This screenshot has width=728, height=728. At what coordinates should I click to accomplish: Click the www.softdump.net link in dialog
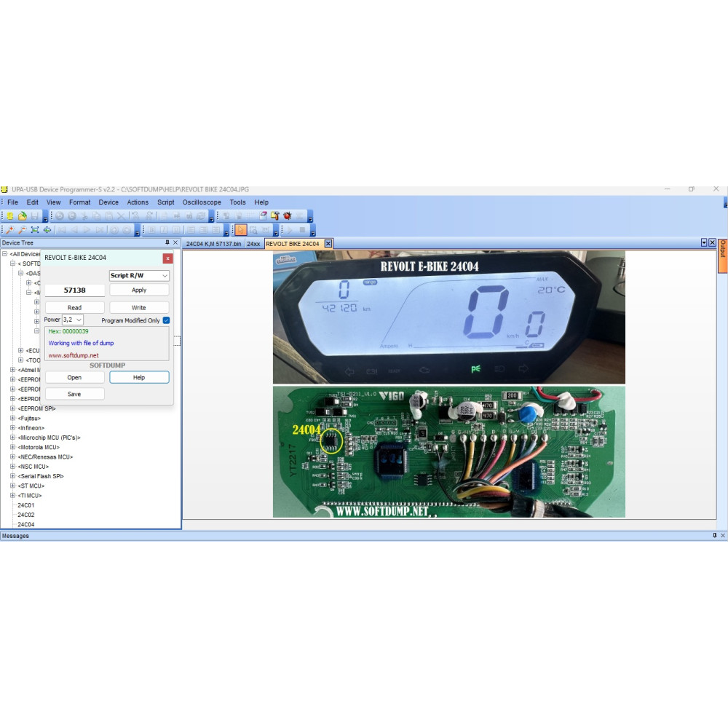[74, 355]
